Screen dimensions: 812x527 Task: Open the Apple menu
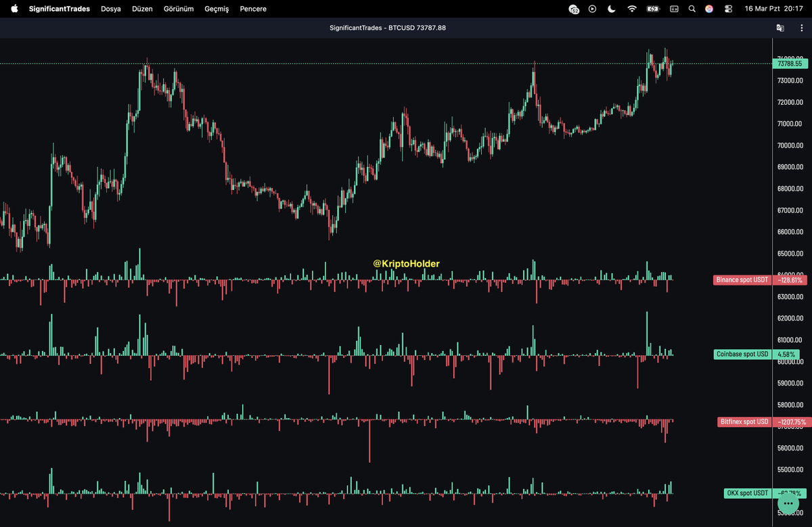point(14,9)
